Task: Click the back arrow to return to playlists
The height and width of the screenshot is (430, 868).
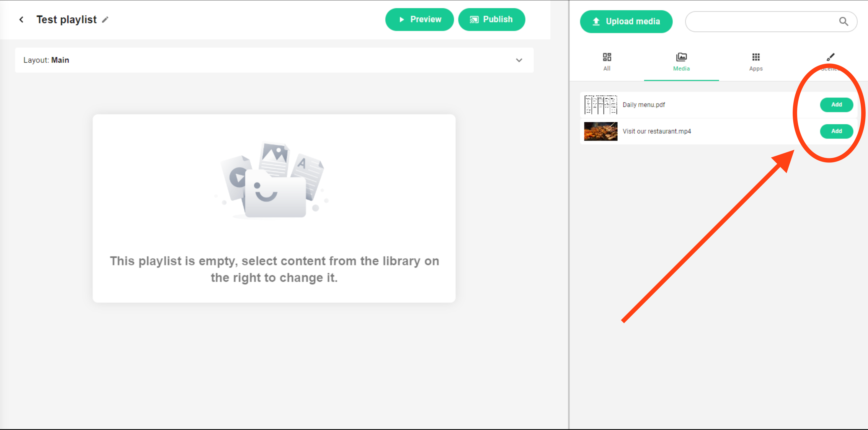Action: [x=21, y=20]
